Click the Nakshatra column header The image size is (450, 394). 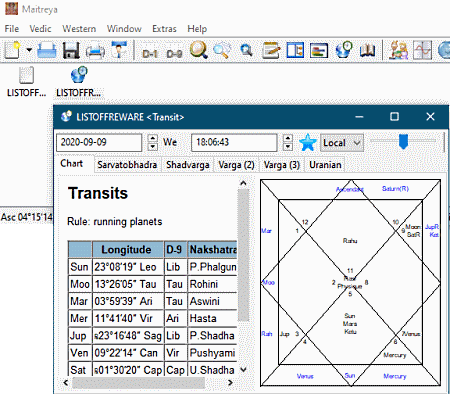tap(213, 249)
